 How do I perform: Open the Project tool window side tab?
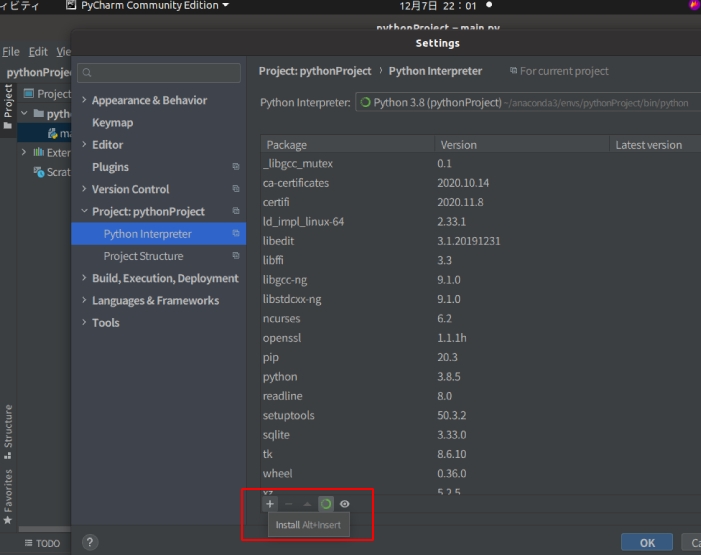pos(9,101)
